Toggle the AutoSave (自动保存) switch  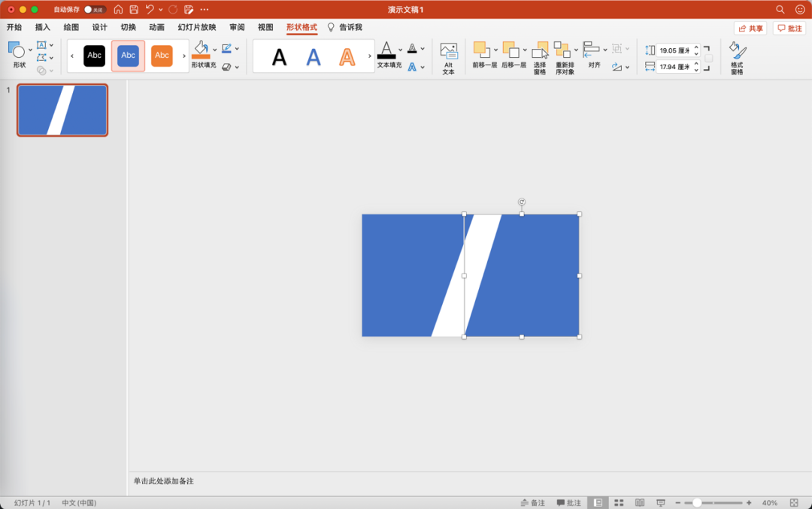[x=94, y=9]
